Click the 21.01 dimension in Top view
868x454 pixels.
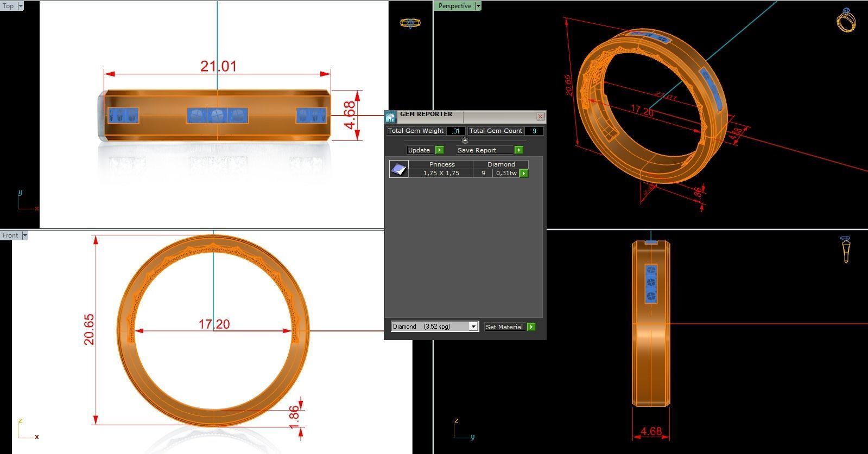[x=218, y=66]
